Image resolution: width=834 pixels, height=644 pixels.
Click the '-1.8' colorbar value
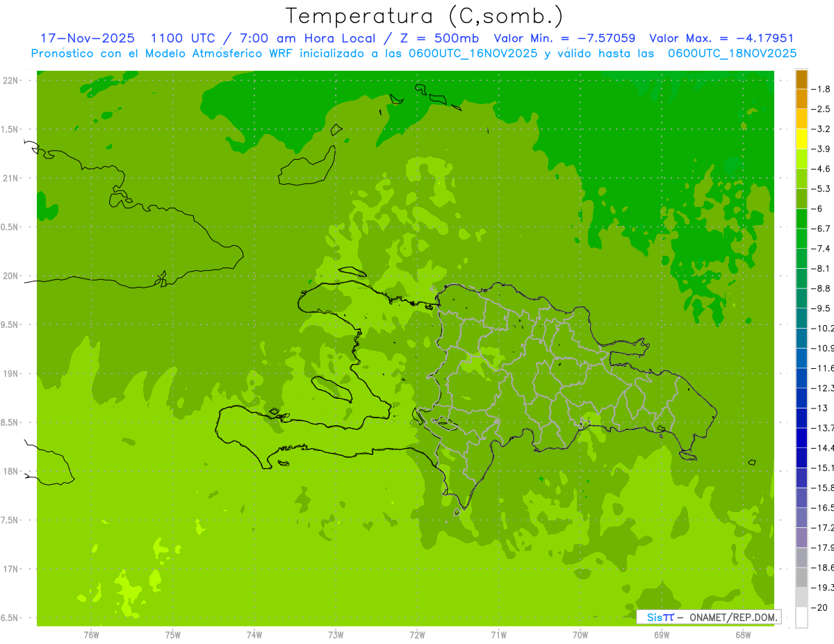click(x=821, y=89)
